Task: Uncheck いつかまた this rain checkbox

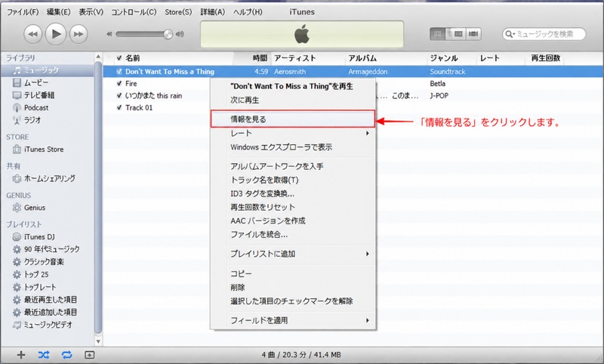Action: pyautogui.click(x=119, y=95)
